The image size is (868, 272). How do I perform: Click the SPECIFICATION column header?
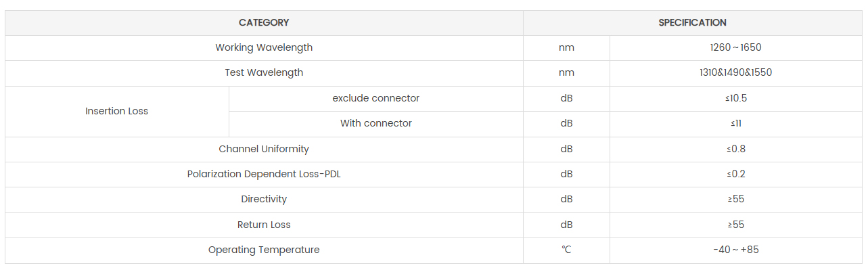click(692, 23)
